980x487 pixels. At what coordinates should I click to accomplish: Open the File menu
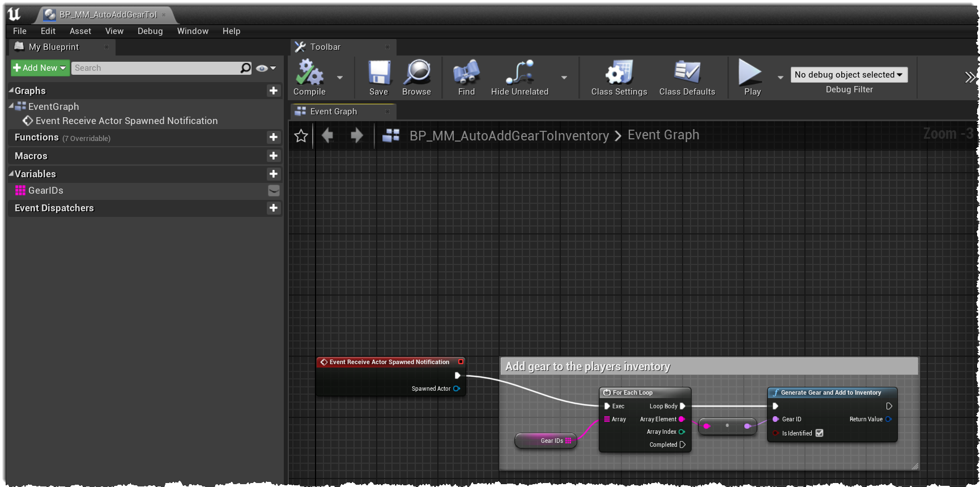[x=20, y=31]
